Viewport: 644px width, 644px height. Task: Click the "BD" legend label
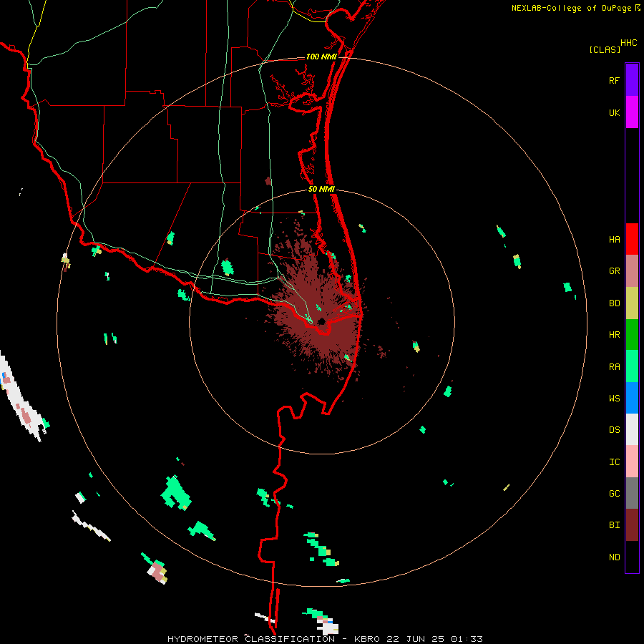click(614, 303)
